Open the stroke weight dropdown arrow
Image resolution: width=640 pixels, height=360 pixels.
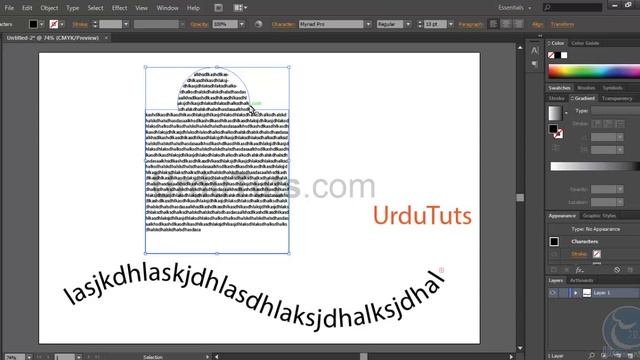pos(126,24)
